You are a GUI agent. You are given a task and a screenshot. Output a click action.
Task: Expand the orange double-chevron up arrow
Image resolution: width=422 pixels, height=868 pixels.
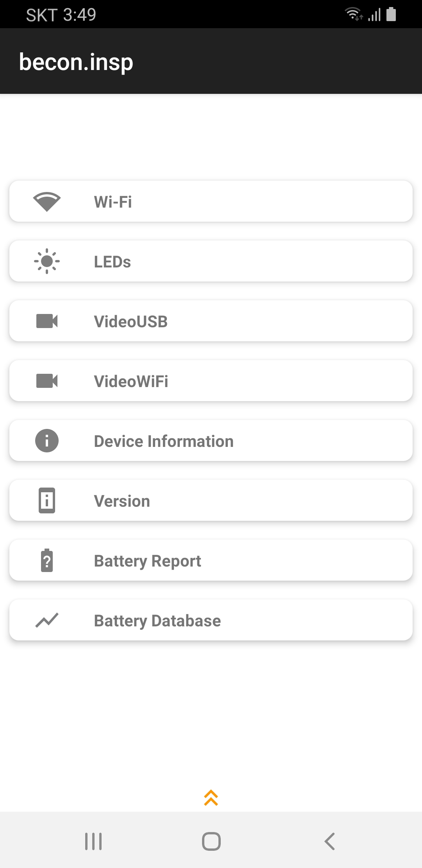tap(211, 798)
